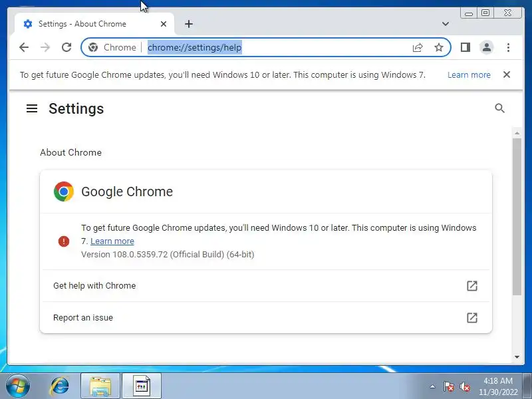Close the Settings - About Chrome tab
Image resolution: width=532 pixels, height=399 pixels.
pos(163,24)
